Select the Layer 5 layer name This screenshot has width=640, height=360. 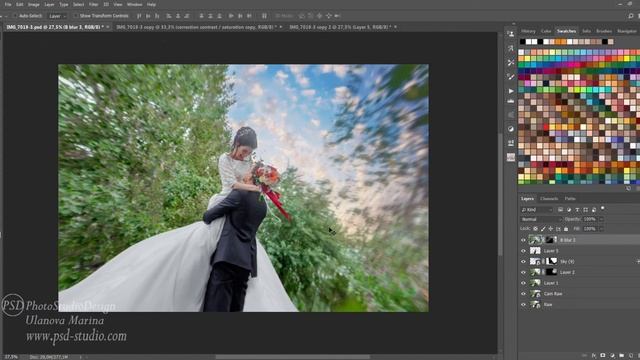point(551,251)
